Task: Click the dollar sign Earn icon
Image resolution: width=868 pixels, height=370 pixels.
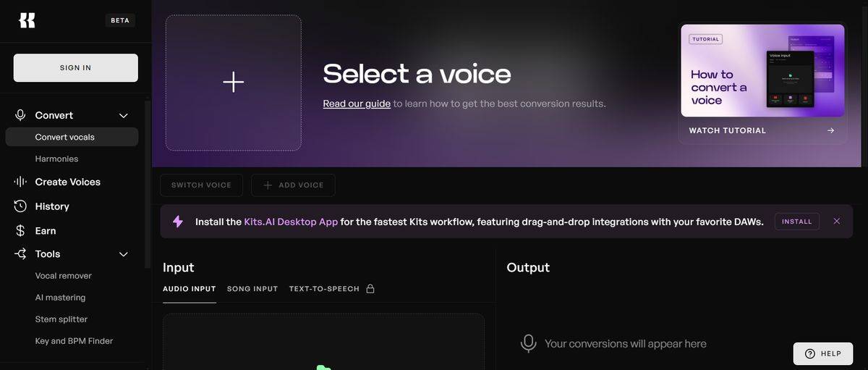Action: [20, 231]
